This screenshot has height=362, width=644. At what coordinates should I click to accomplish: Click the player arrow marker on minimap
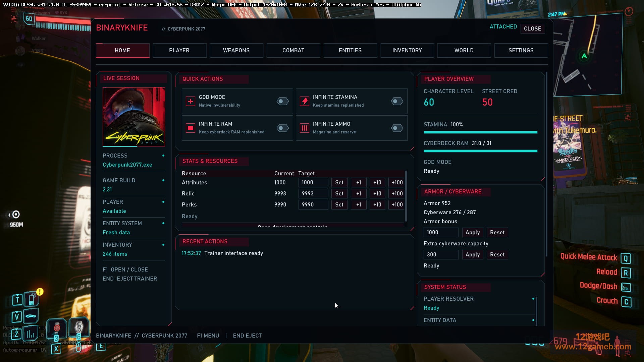[584, 56]
